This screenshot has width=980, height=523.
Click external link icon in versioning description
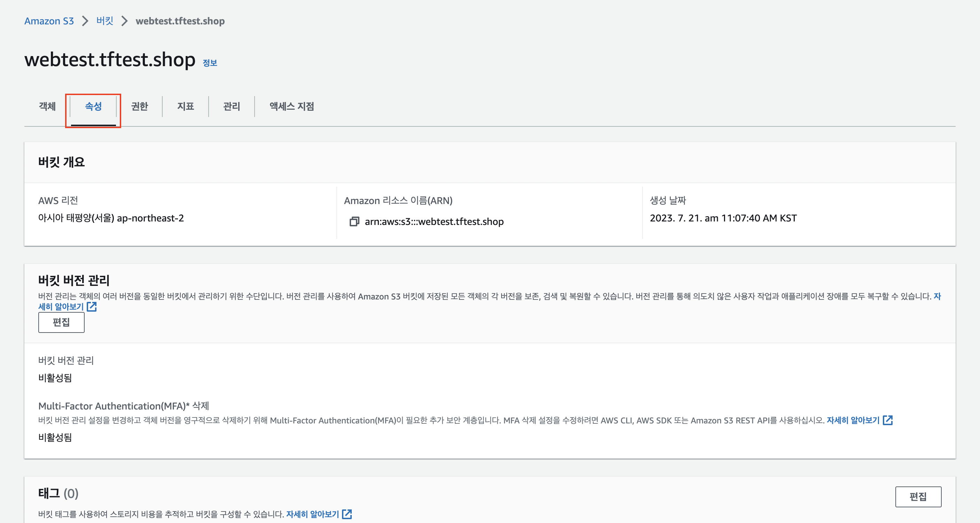coord(92,306)
